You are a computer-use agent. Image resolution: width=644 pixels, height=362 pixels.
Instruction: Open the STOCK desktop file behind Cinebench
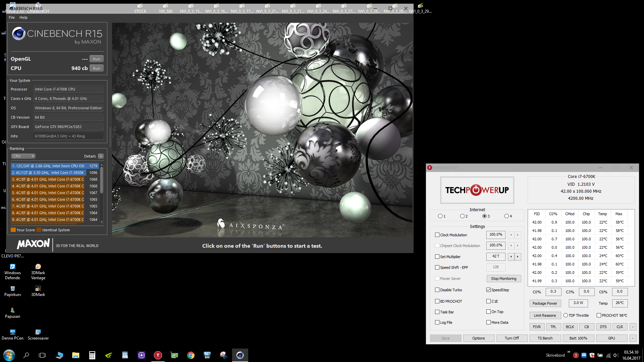pyautogui.click(x=140, y=9)
